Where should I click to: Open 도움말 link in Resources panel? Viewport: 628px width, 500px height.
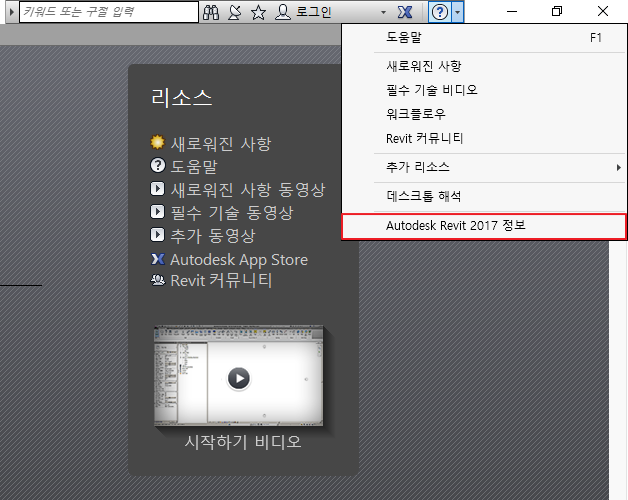(x=194, y=167)
